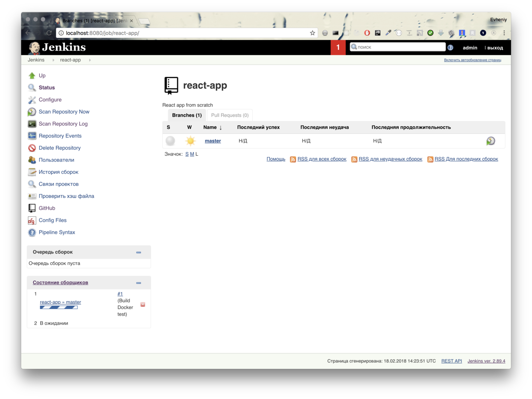Screen dimensions: 532x399
Task: Open the Состояние сборщиков heading link
Action: tap(60, 283)
